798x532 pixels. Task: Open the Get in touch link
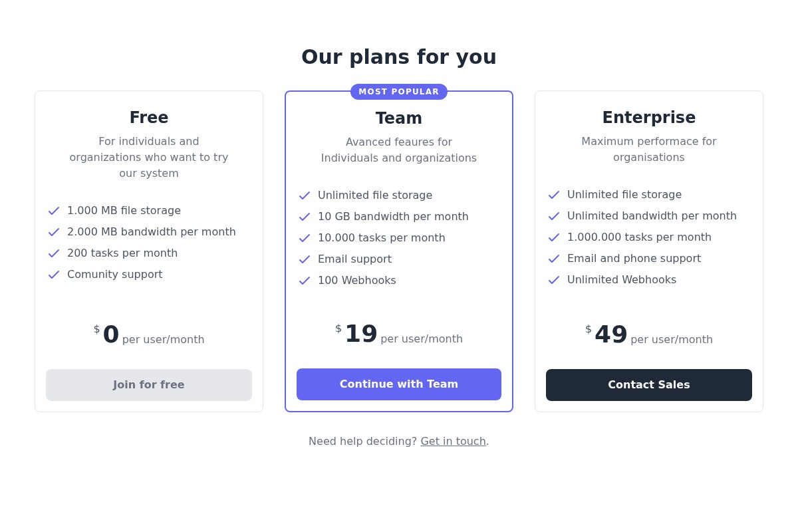[453, 442]
